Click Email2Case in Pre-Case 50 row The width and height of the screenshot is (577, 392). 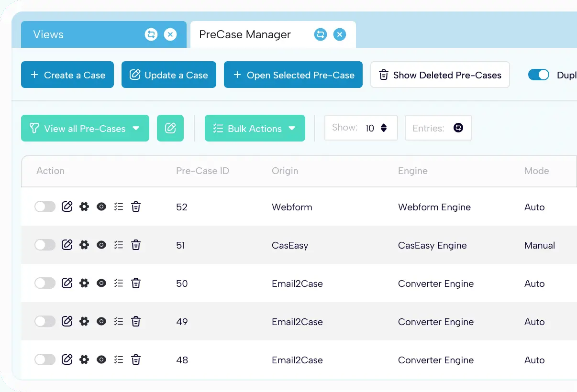click(297, 283)
